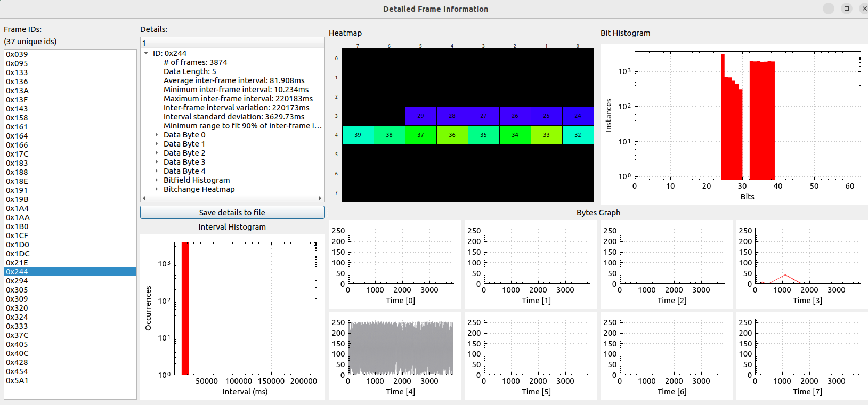Select frame ID 0x188

[x=70, y=172]
